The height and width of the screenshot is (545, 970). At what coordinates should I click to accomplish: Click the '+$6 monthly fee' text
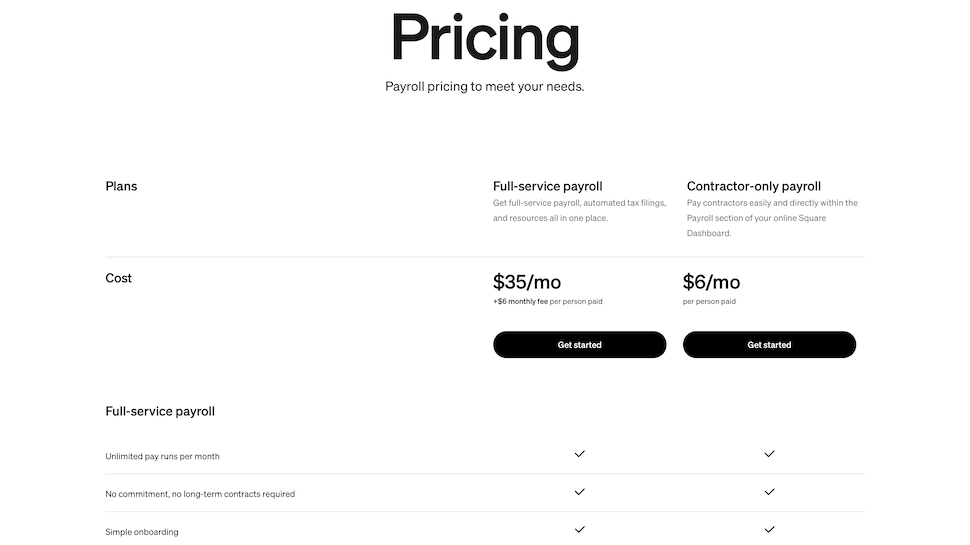(520, 301)
